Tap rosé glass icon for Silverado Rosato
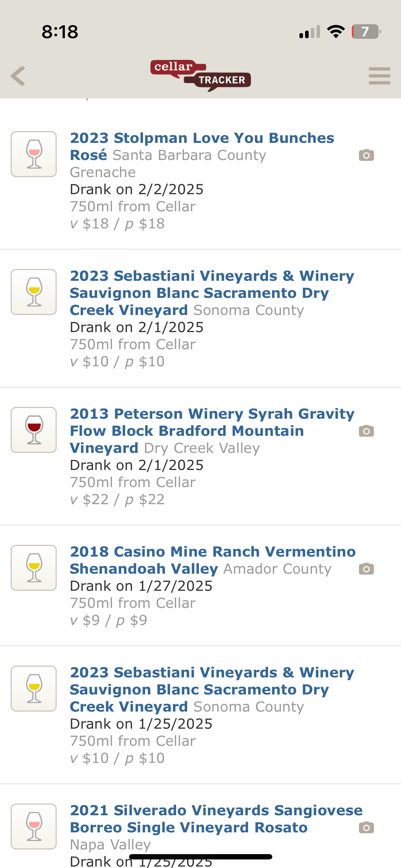The height and width of the screenshot is (868, 401). [34, 827]
